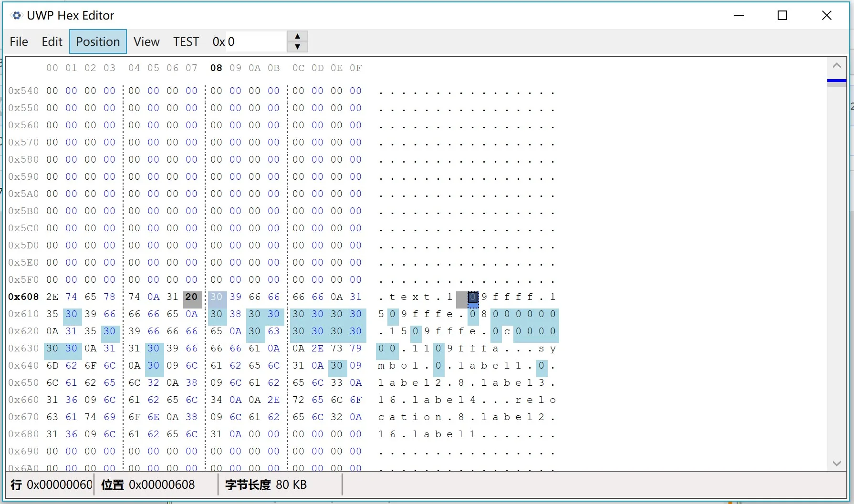The height and width of the screenshot is (504, 854).
Task: Click status bar position 0x00000608
Action: tap(162, 484)
